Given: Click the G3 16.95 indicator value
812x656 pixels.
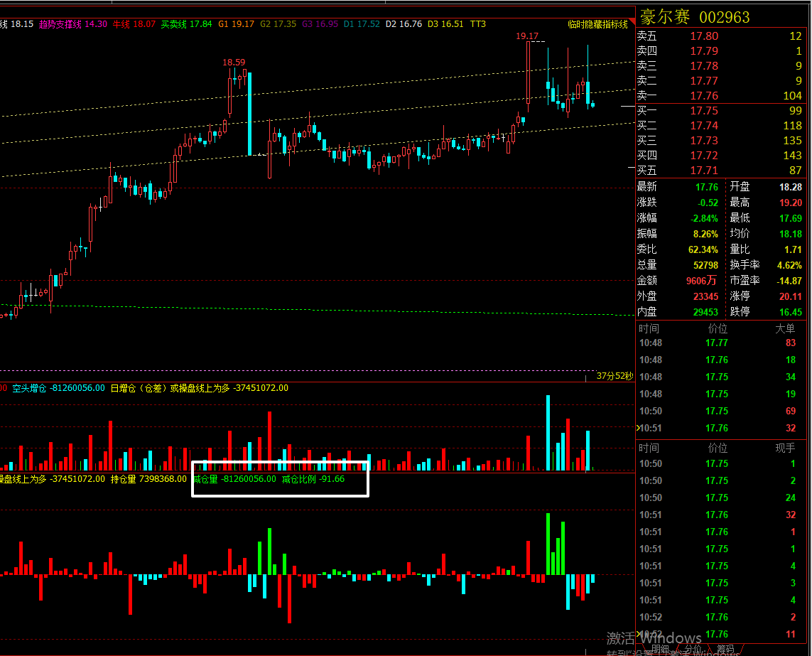Looking at the screenshot, I should coord(320,24).
